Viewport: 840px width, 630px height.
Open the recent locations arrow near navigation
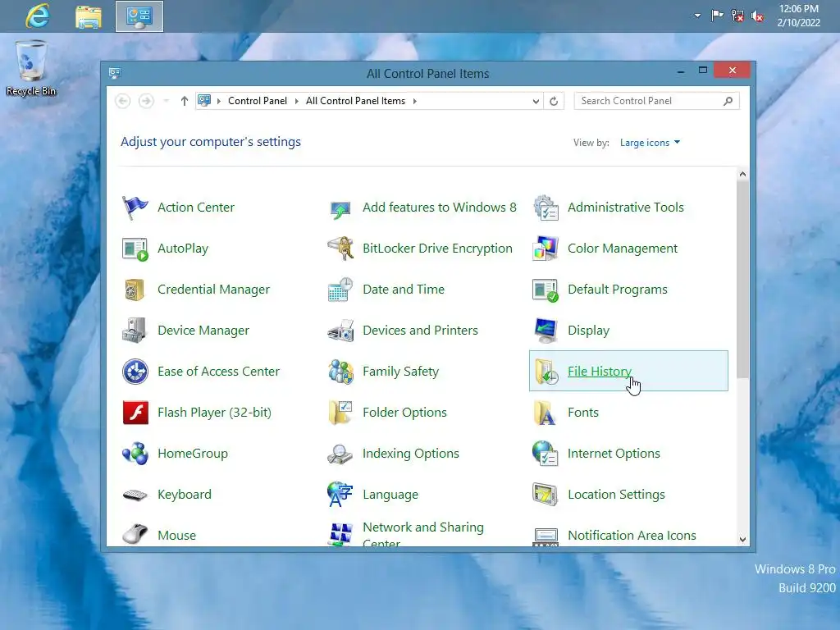(167, 101)
